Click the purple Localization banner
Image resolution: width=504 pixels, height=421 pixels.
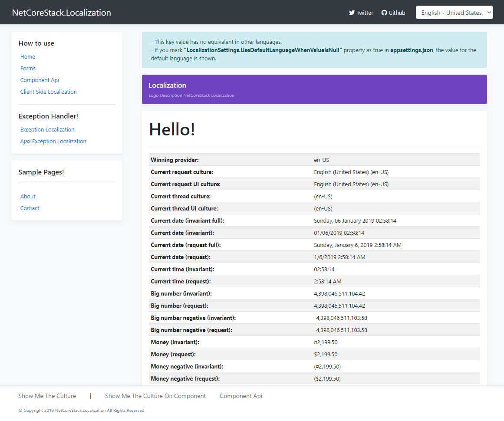click(314, 89)
